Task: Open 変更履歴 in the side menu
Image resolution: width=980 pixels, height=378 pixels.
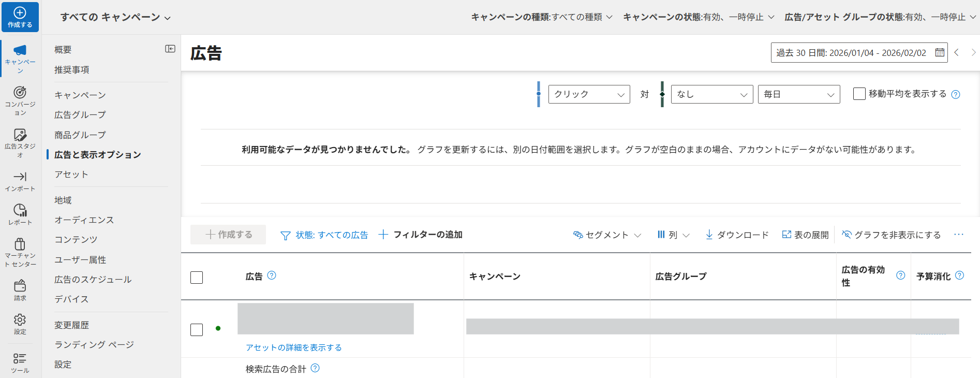Action: pos(72,325)
